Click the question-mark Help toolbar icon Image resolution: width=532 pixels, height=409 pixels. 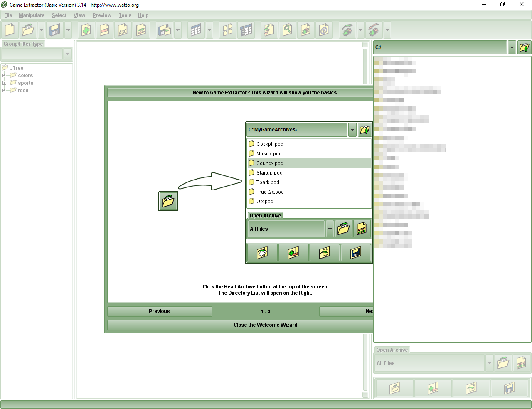[324, 30]
